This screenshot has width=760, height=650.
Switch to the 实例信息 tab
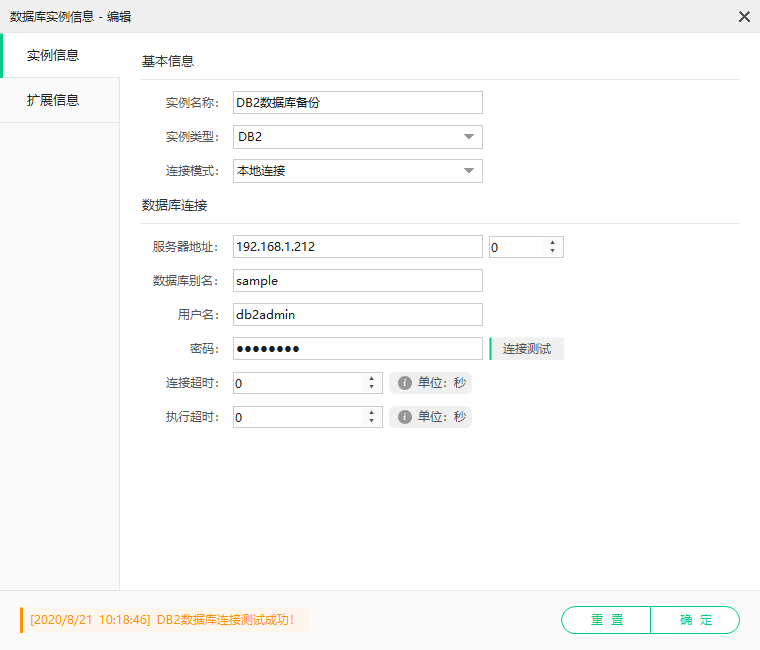(x=60, y=55)
